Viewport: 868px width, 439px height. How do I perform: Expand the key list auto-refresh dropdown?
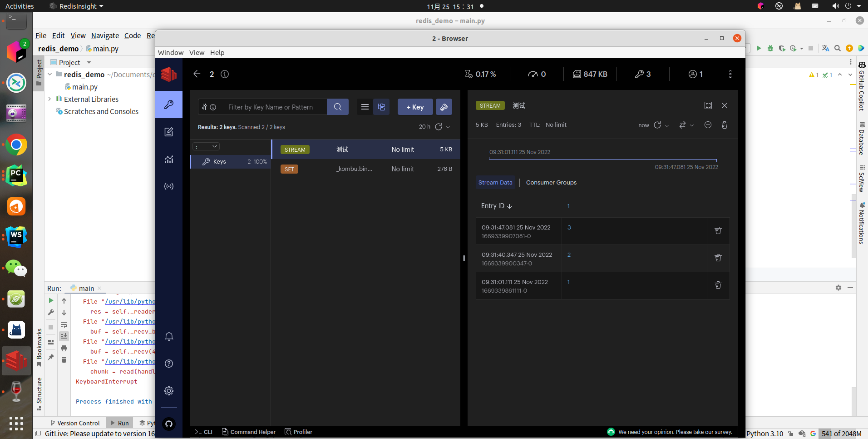[448, 127]
